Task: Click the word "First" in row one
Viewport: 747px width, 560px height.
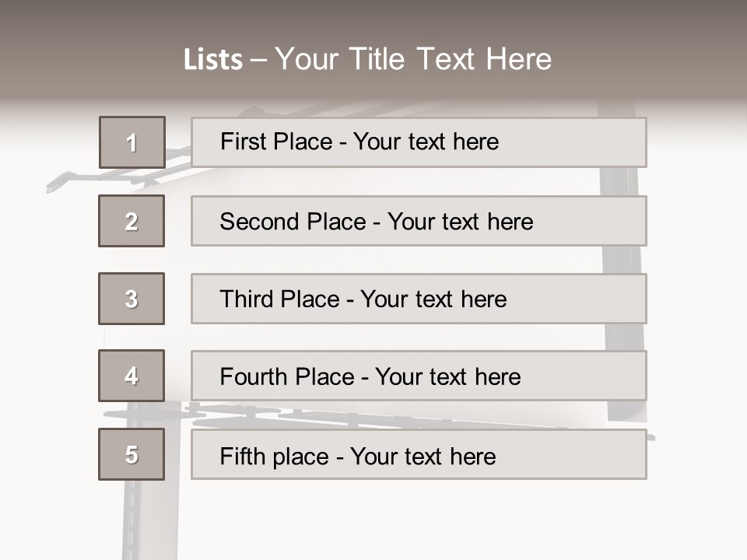Action: 242,142
